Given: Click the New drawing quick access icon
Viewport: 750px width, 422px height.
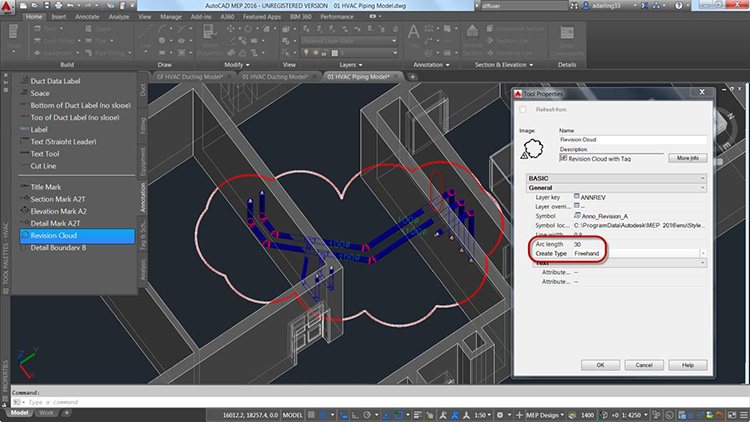Looking at the screenshot, I should 23,6.
